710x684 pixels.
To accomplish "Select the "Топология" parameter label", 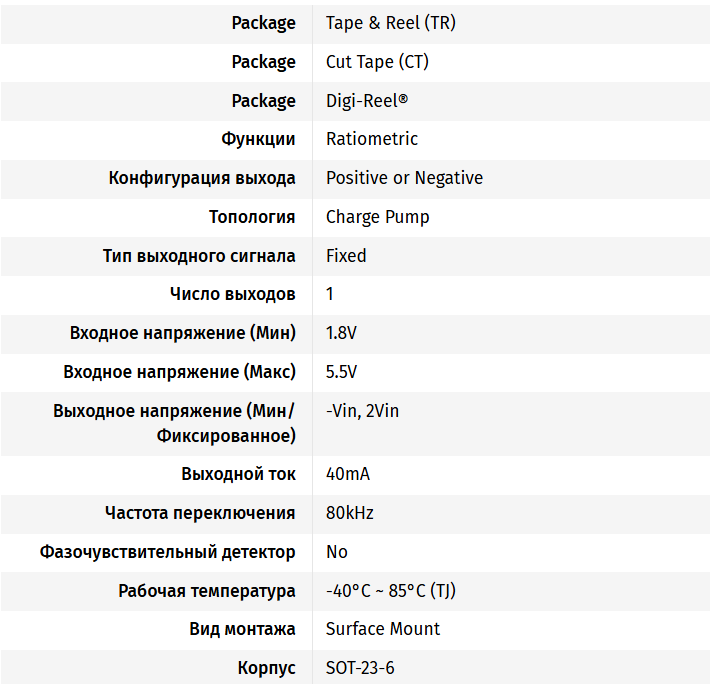I will [252, 217].
